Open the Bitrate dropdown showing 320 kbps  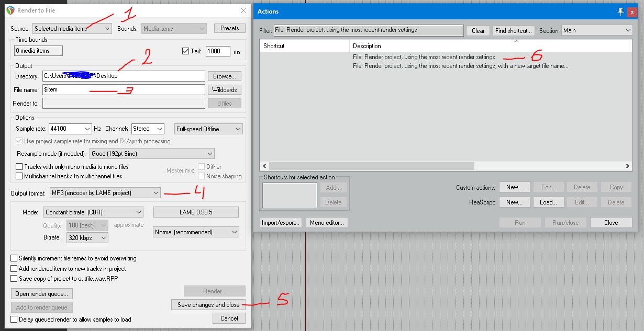pos(87,238)
